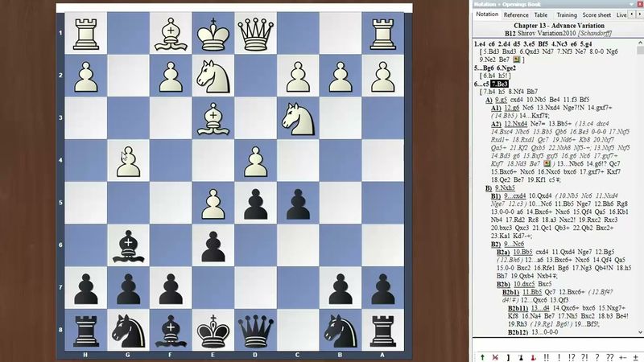Screen dimensions: 644x362
Task: Insert the '!?' interesting move annotation
Action: tap(572, 356)
